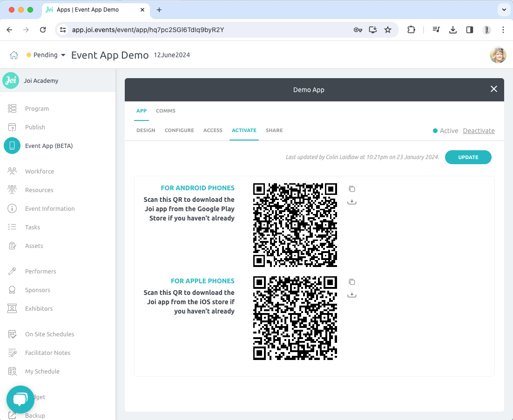
Task: Open the Event Information info icon
Action: 12,208
